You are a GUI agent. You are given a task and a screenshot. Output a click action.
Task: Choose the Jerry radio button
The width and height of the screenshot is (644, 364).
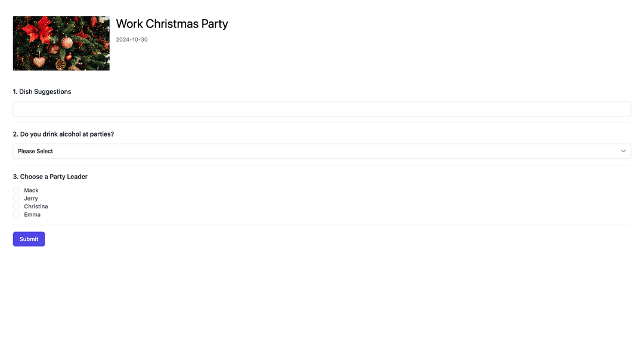coord(16,199)
